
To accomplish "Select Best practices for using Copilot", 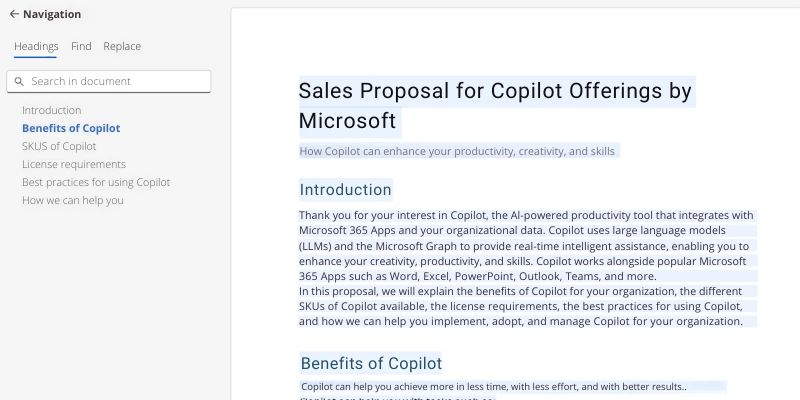I will (x=96, y=182).
